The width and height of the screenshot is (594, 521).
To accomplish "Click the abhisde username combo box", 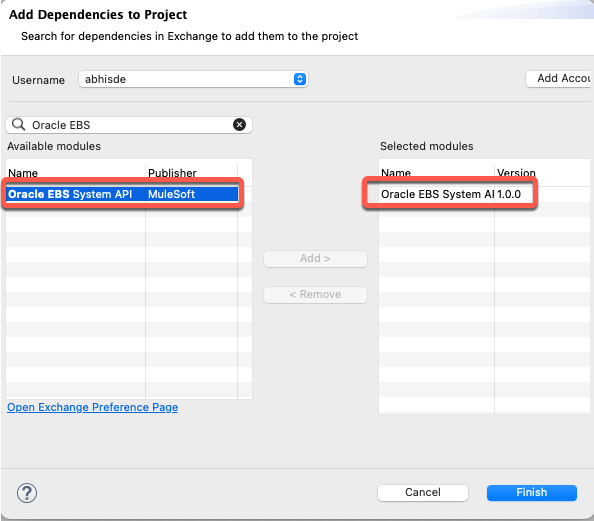I will 193,79.
